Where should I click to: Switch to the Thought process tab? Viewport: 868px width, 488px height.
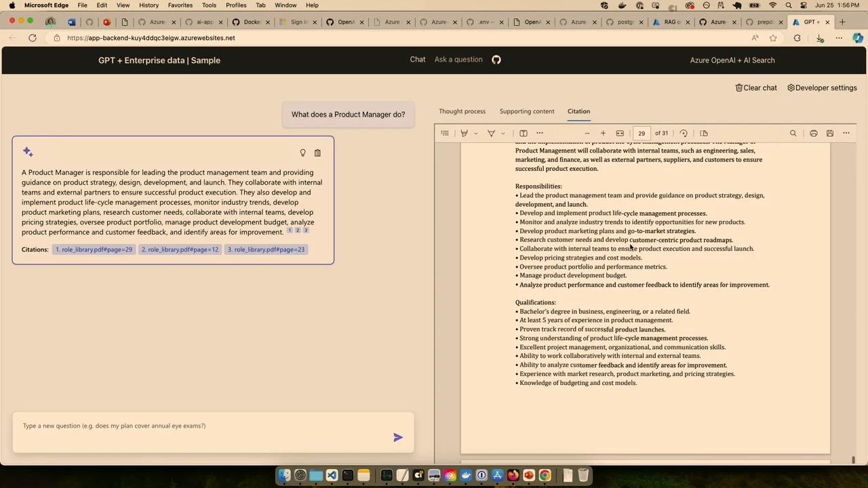[x=462, y=111]
